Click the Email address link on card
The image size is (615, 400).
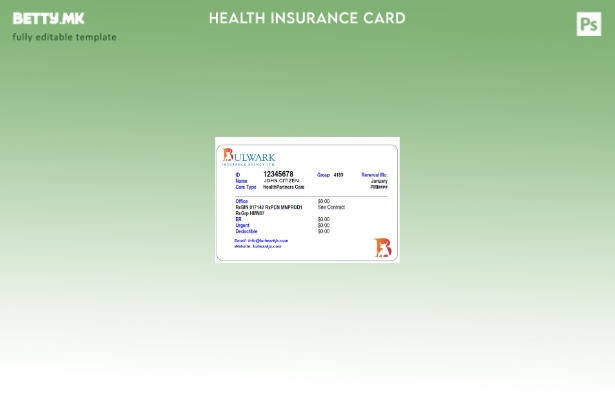[261, 240]
